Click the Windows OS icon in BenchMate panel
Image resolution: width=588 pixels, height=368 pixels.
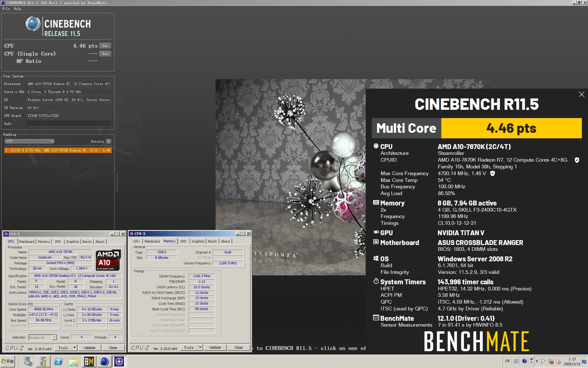376,258
